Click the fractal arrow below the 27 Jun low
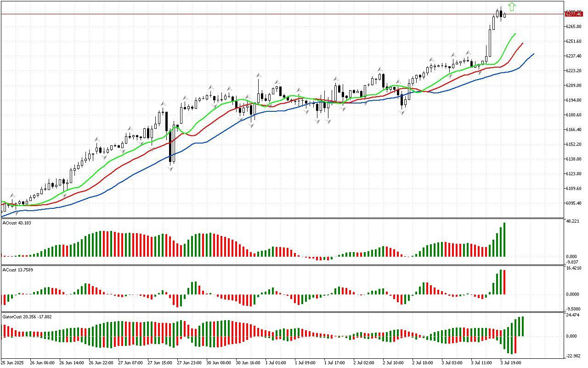Image resolution: width=588 pixels, height=368 pixels. [x=170, y=169]
